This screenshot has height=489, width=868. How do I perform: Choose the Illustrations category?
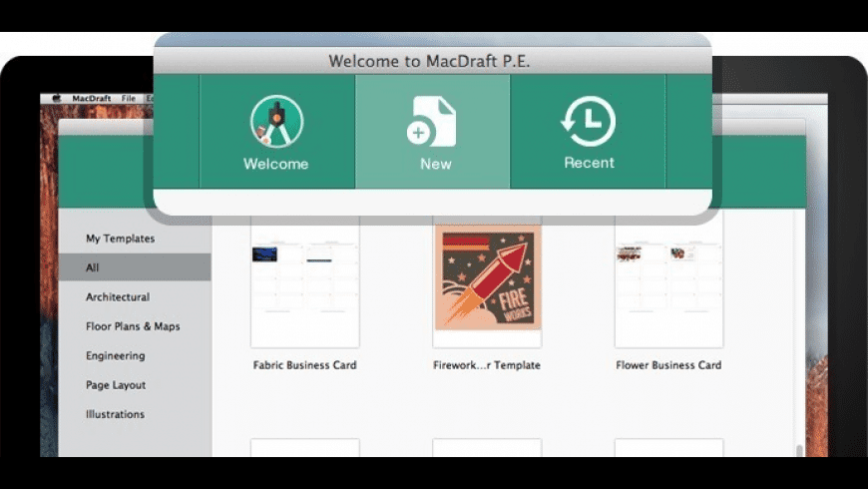[115, 414]
